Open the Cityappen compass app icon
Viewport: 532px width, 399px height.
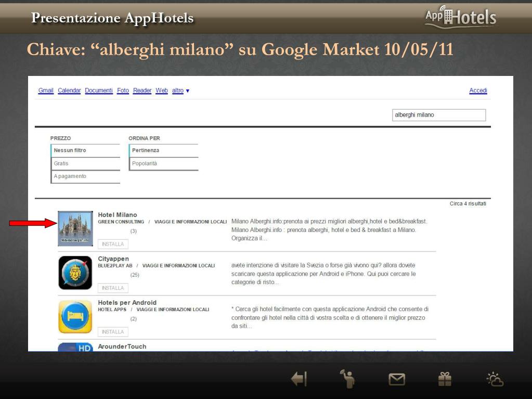click(75, 273)
